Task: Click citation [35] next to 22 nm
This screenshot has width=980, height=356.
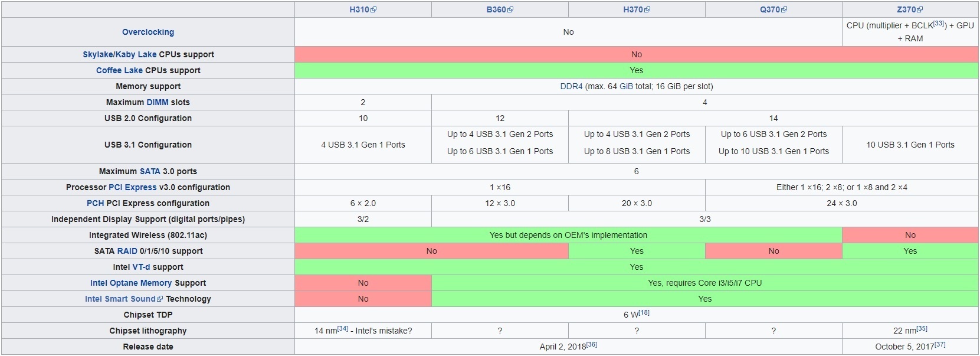Action: tap(922, 328)
